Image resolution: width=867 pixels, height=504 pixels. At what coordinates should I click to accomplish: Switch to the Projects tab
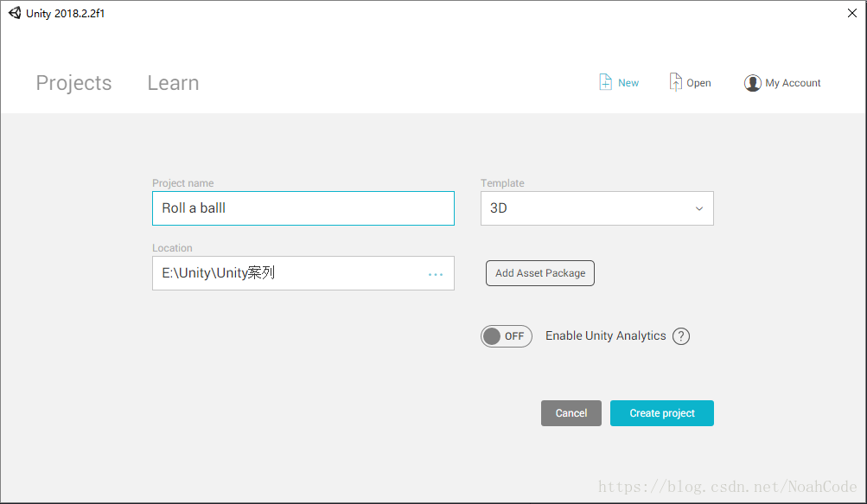coord(73,83)
